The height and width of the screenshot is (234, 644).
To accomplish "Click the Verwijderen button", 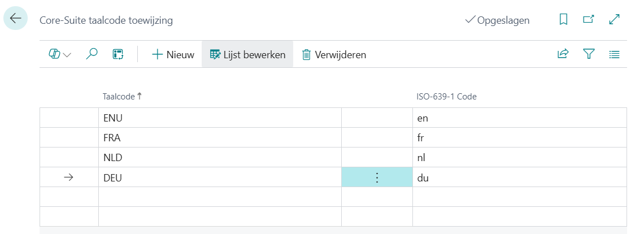I will 334,55.
